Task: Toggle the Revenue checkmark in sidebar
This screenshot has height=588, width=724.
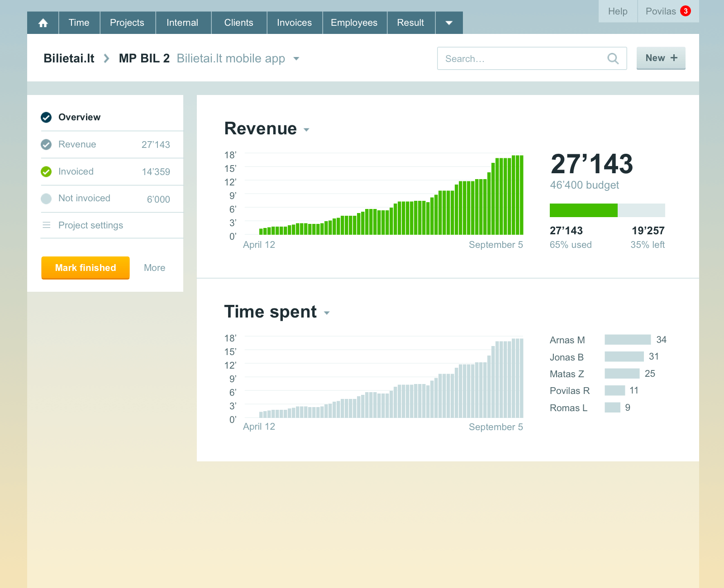Action: [x=46, y=145]
